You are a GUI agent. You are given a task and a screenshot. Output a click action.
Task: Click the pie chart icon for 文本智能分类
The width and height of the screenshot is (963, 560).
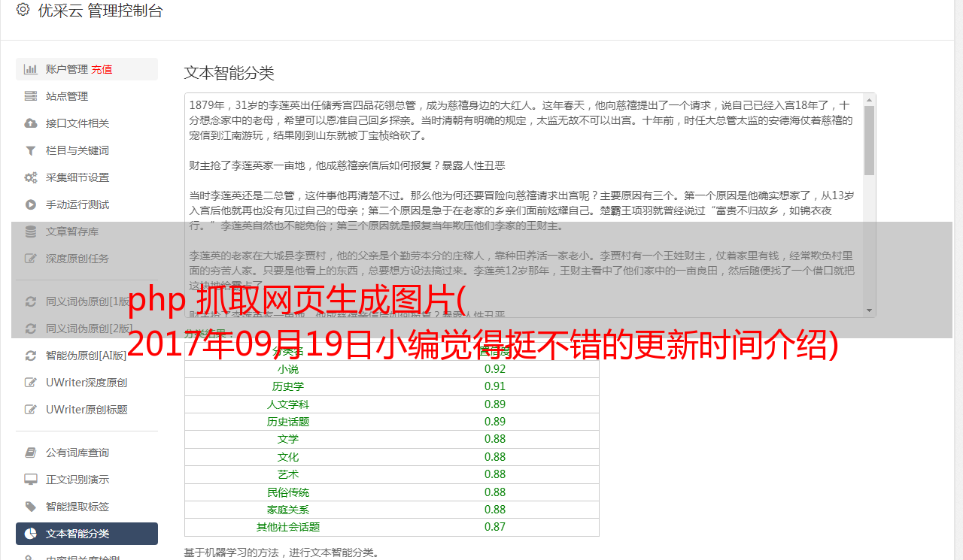click(30, 534)
